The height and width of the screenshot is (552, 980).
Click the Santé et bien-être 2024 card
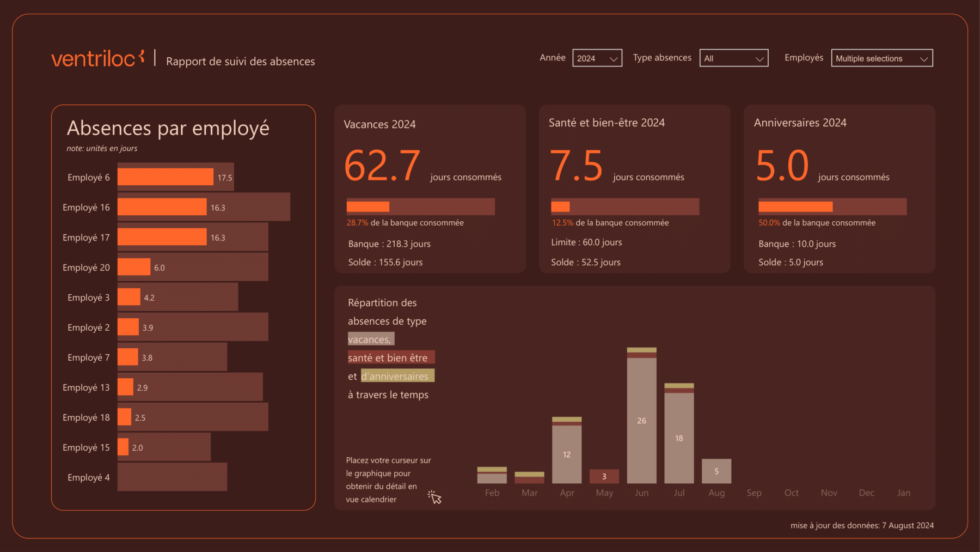(x=634, y=188)
